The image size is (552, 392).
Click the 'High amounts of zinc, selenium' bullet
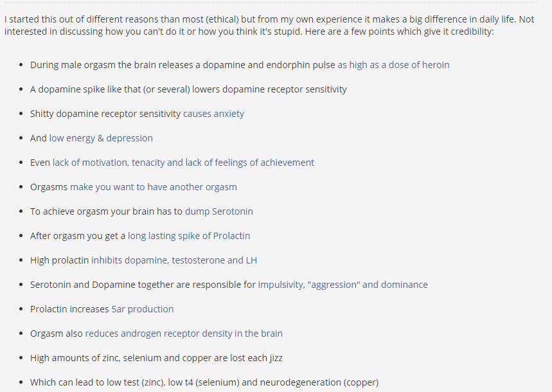pos(156,358)
